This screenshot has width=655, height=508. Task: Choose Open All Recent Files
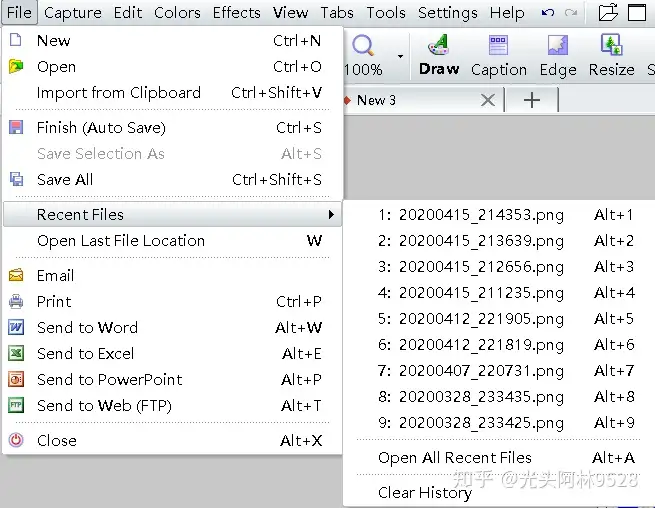(499, 457)
